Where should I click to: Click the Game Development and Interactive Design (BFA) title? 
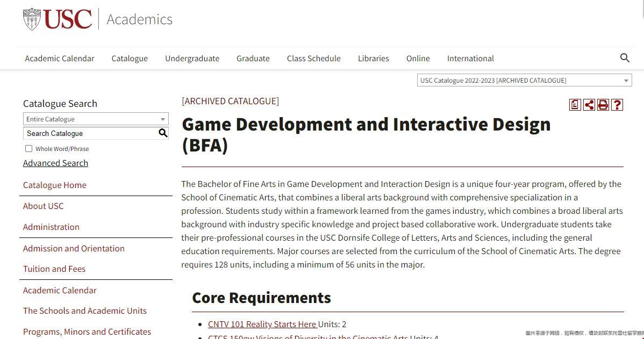coord(366,135)
